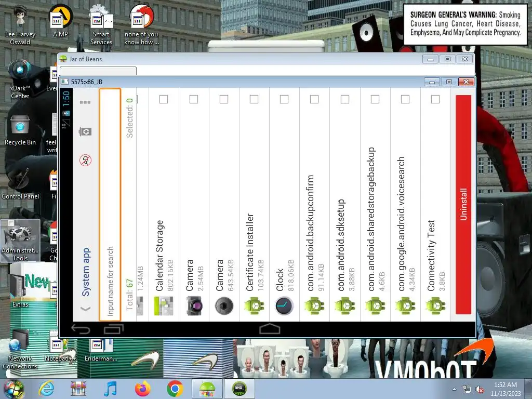Check the com.google.android.voicesearch checkbox
This screenshot has width=532, height=399.
405,99
